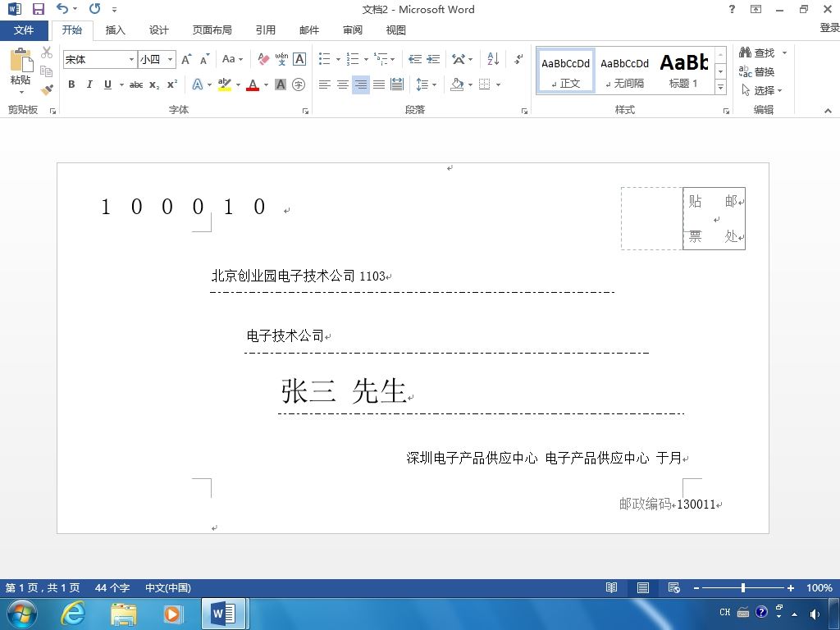
Task: Apply the 正文 (Normal) style
Action: tap(566, 71)
